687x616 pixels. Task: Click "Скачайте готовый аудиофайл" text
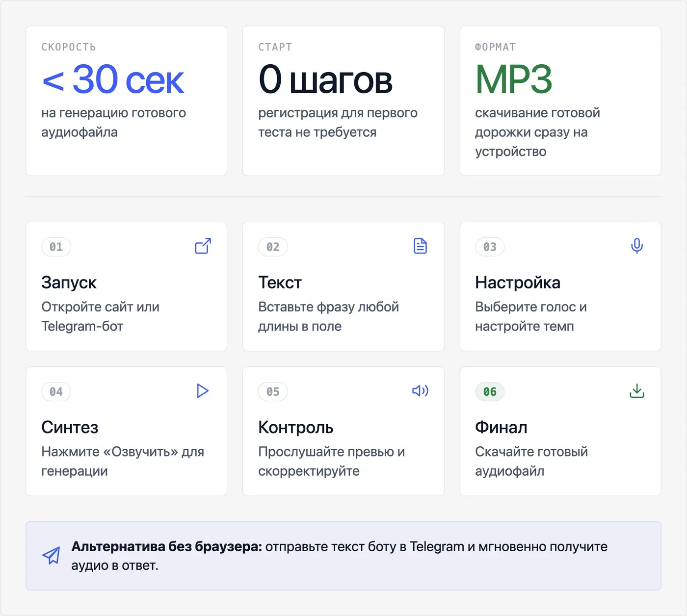point(531,461)
